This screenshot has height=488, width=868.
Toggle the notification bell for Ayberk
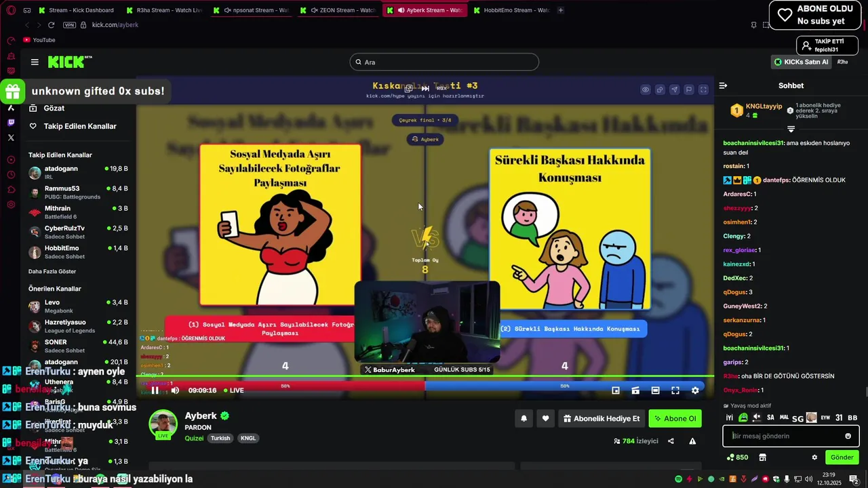click(x=524, y=419)
